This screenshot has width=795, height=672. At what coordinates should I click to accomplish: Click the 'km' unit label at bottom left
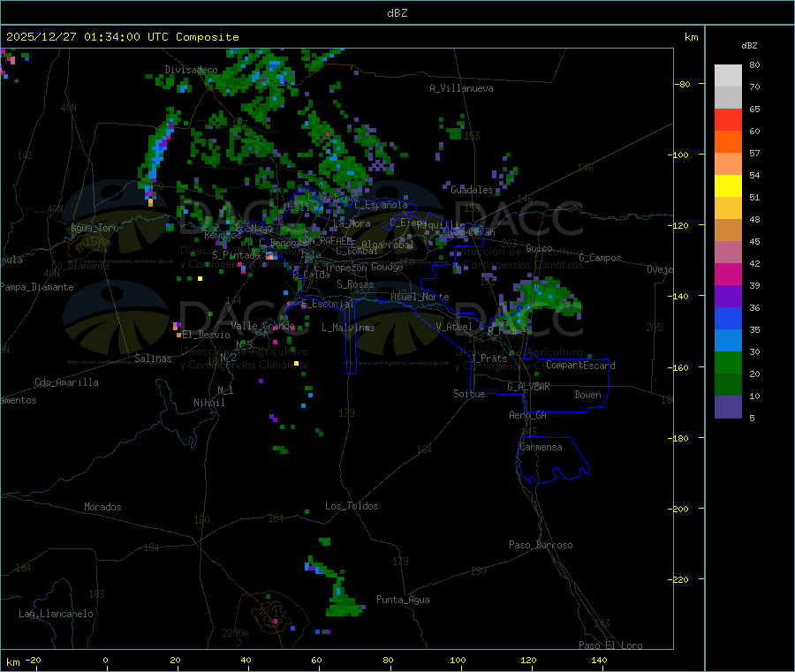13,662
